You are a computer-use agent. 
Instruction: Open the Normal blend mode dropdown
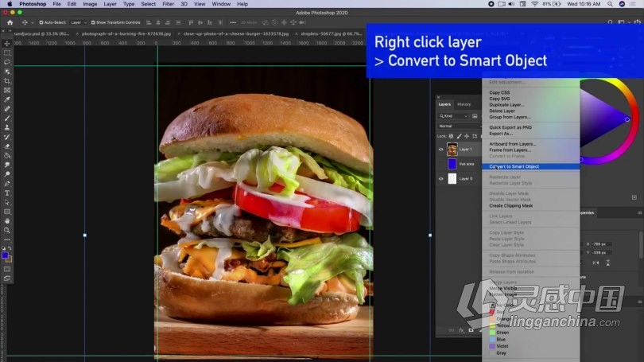click(x=457, y=126)
